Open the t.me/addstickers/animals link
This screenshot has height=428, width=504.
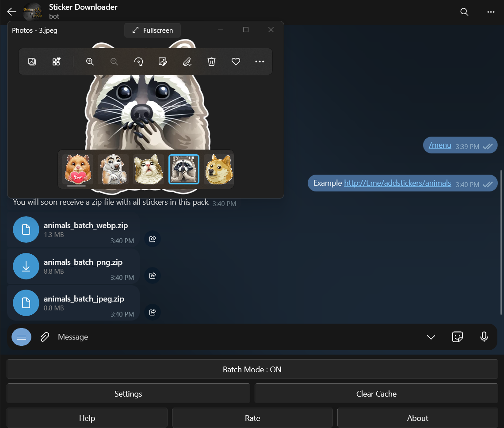397,183
